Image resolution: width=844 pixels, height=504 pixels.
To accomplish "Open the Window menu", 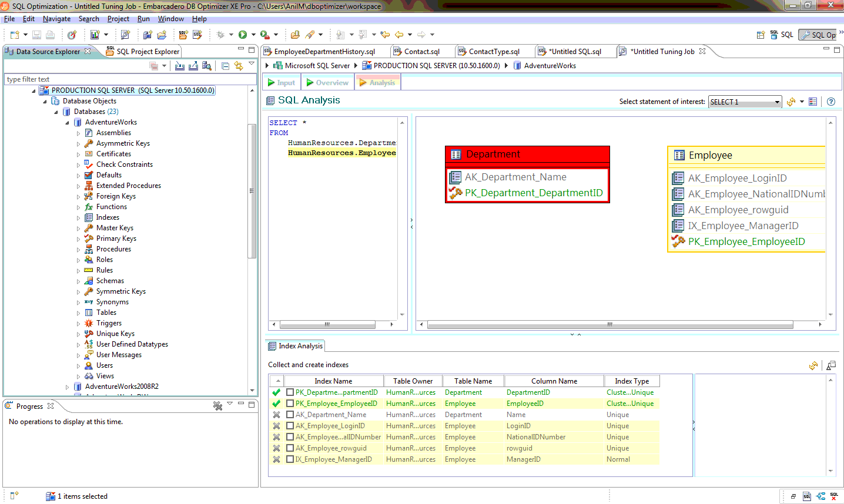I will pyautogui.click(x=170, y=19).
